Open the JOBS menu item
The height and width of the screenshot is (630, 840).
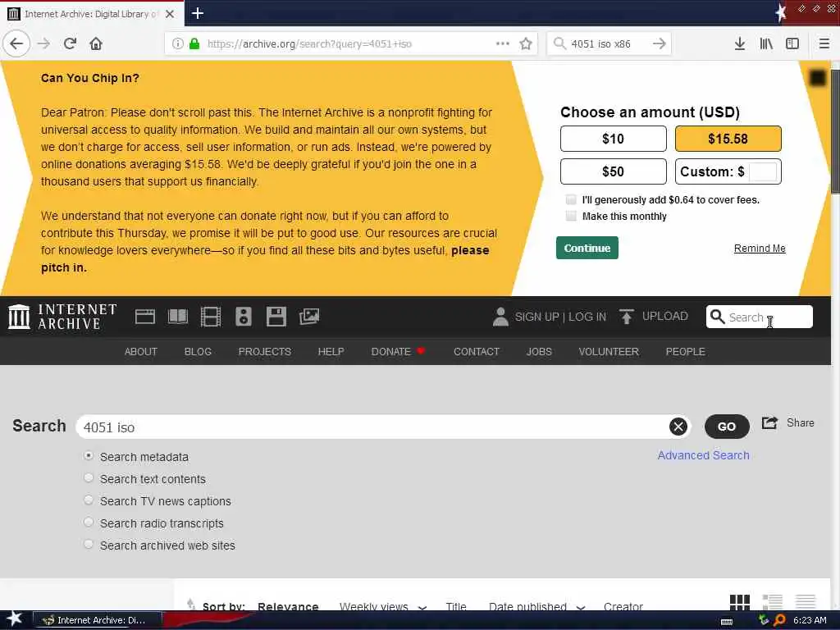tap(539, 351)
